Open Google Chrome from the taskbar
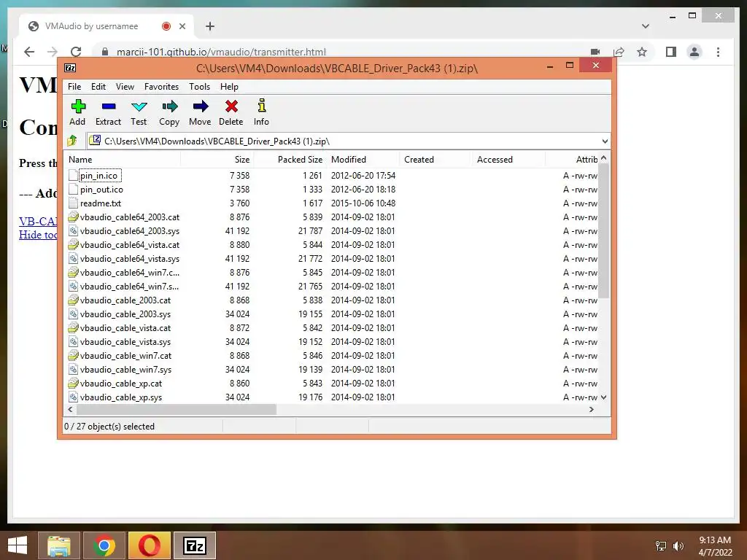Screen dimensions: 747x560 tap(104, 545)
